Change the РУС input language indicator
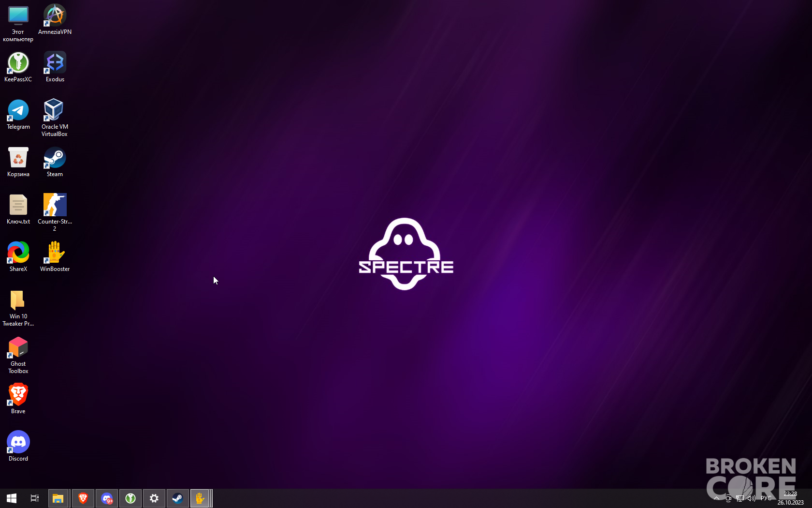 coord(766,498)
